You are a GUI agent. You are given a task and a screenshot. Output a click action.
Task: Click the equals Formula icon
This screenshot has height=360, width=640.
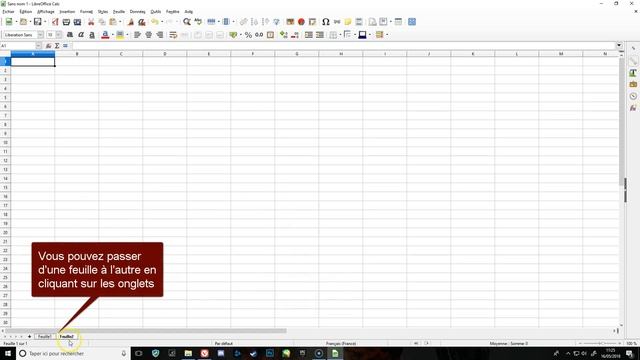65,46
